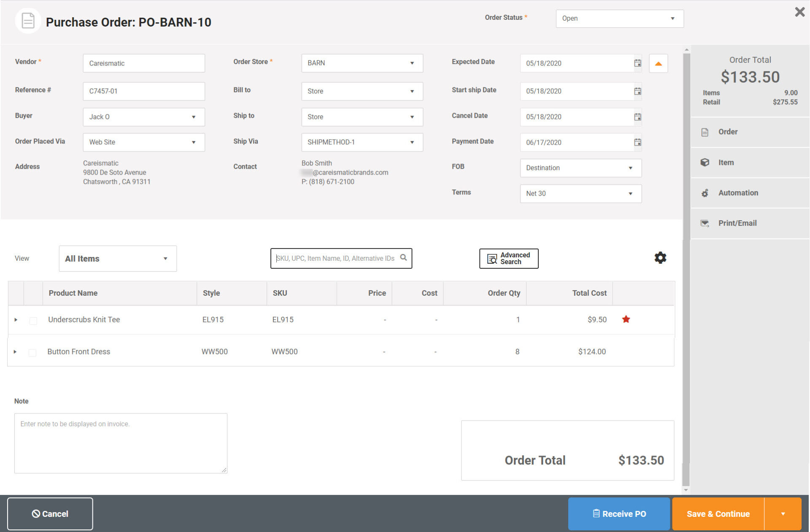Screen dimensions: 810x532
Task: Focus the Vendor field
Action: [144, 63]
